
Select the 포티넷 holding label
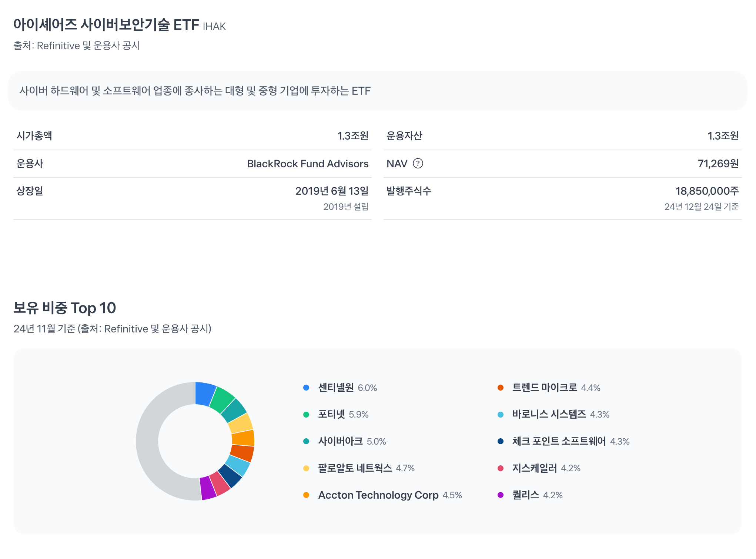point(332,414)
